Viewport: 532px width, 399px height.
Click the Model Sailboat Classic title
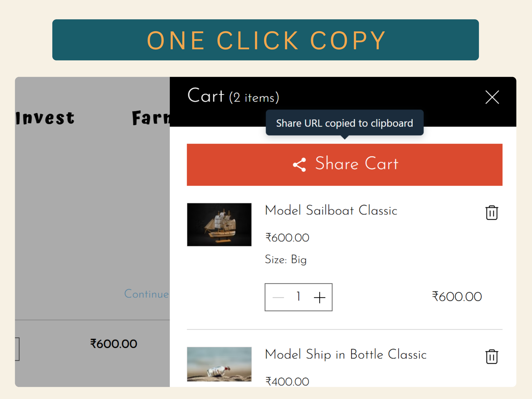(331, 210)
